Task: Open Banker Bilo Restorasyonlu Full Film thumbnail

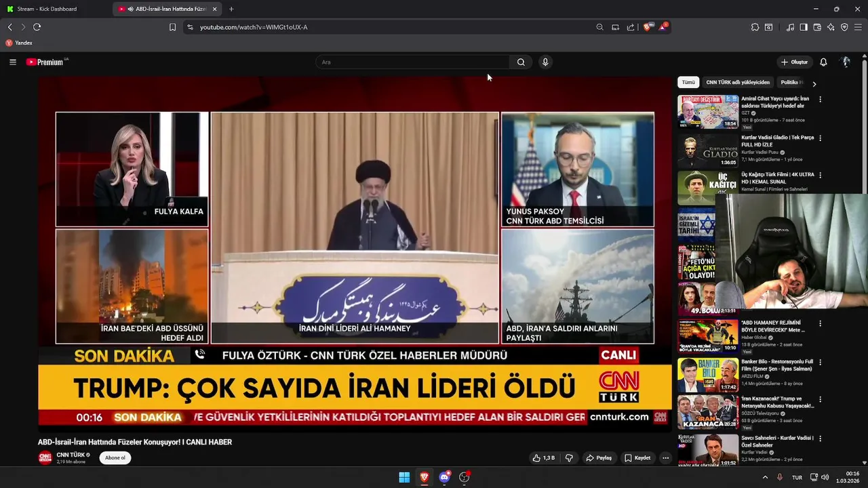Action: point(708,375)
